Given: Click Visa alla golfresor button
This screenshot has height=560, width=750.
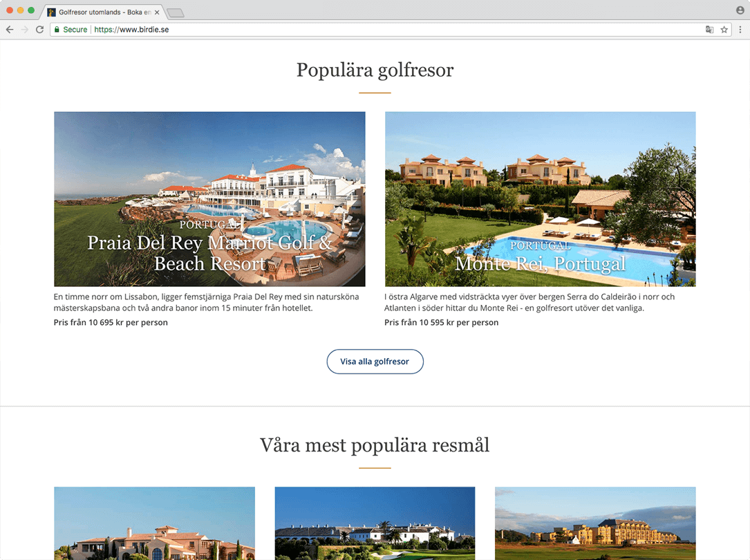Looking at the screenshot, I should 375,362.
